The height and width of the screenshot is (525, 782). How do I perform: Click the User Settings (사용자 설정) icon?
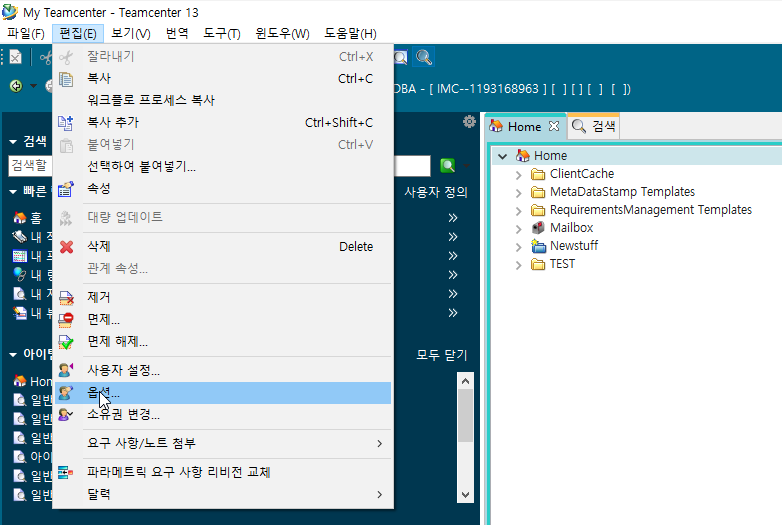[67, 371]
